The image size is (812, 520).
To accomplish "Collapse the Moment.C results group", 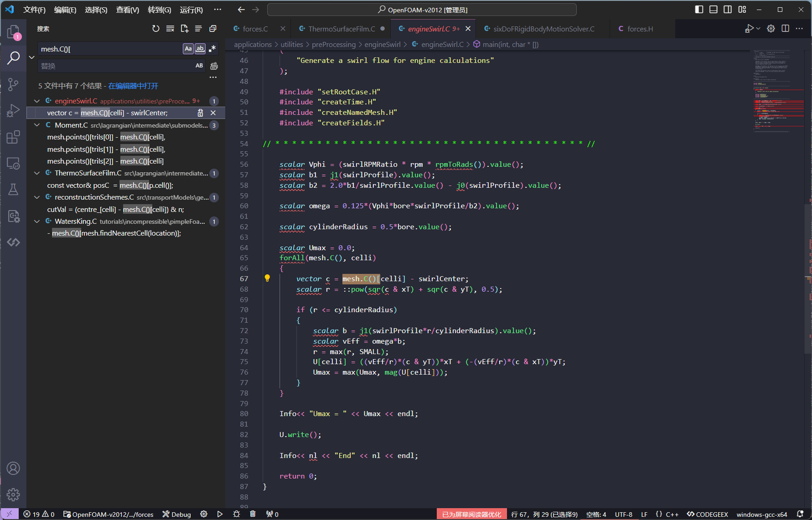I will coord(37,125).
